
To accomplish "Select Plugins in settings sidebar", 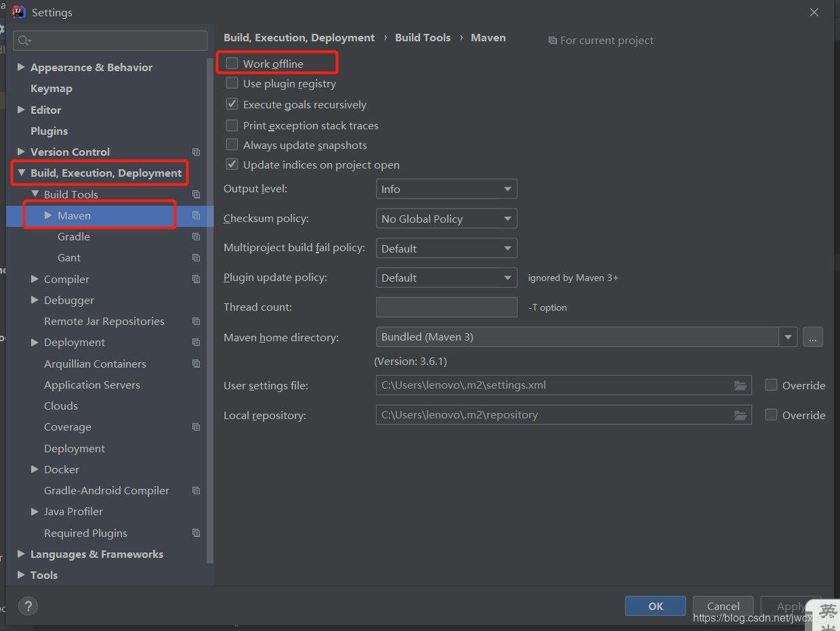I will click(x=49, y=131).
